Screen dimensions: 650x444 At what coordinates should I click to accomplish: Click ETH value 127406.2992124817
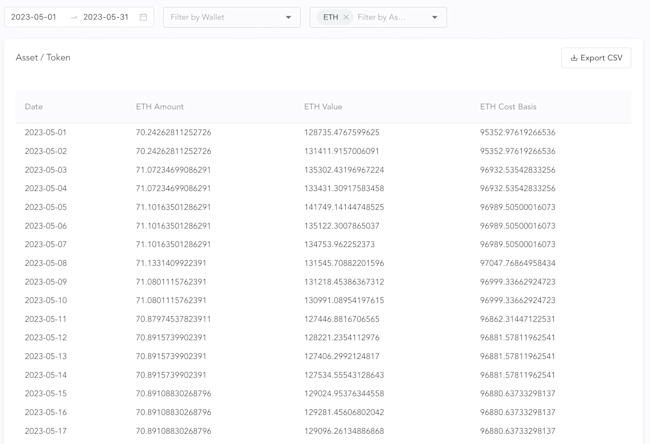click(342, 356)
